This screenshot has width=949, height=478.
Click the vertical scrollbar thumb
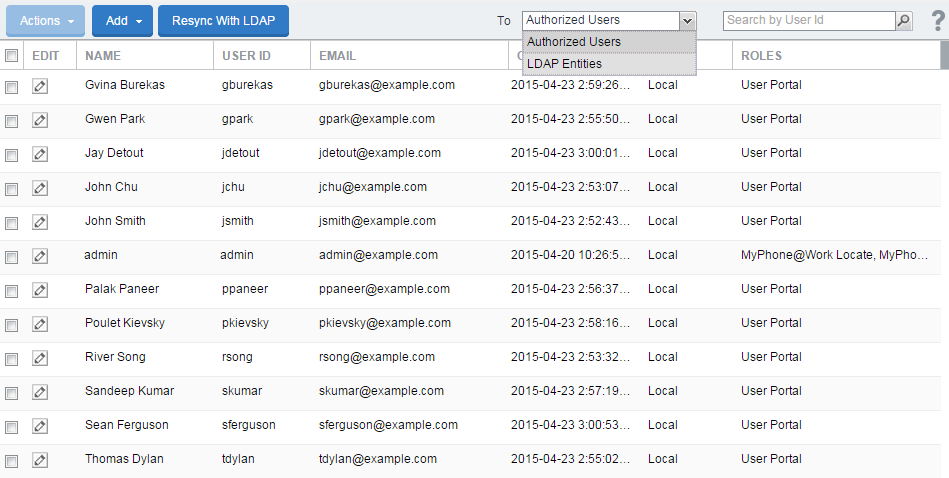click(945, 55)
